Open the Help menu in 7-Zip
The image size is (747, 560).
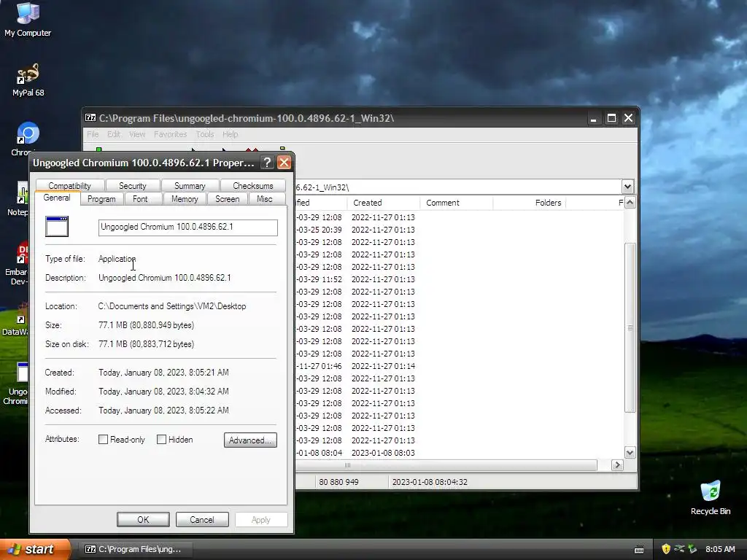click(230, 134)
